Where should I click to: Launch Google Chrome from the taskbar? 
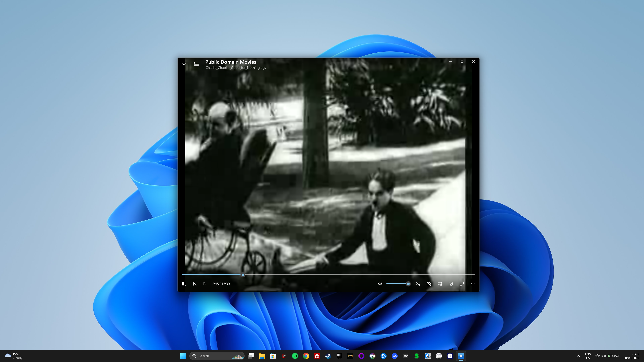[306, 356]
